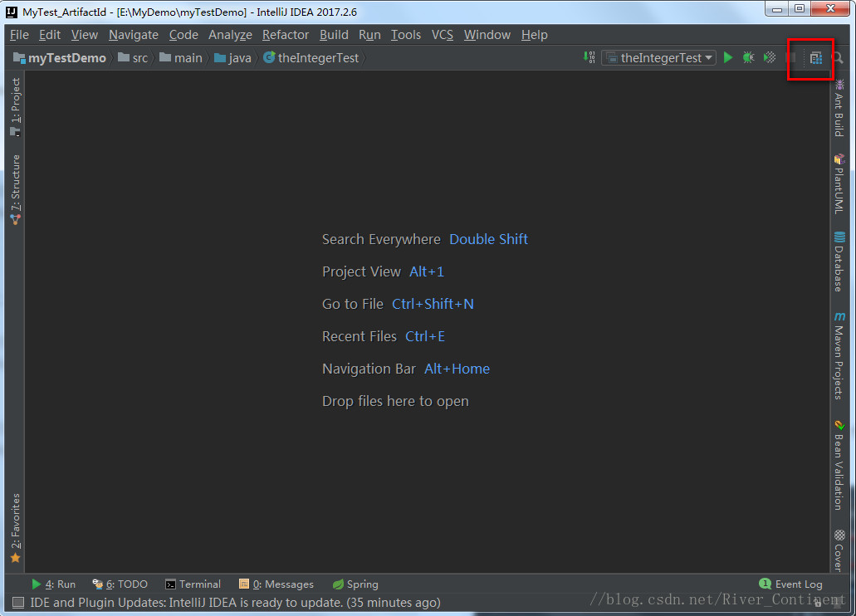Viewport: 856px width, 616px height.
Task: Run with Coverage icon in the toolbar
Action: point(770,57)
